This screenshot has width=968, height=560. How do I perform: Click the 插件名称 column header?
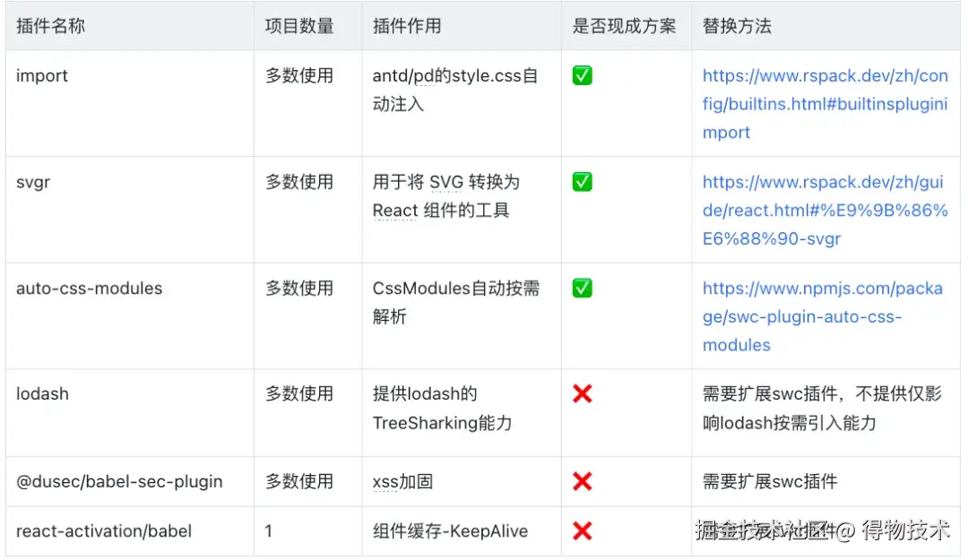pos(50,26)
